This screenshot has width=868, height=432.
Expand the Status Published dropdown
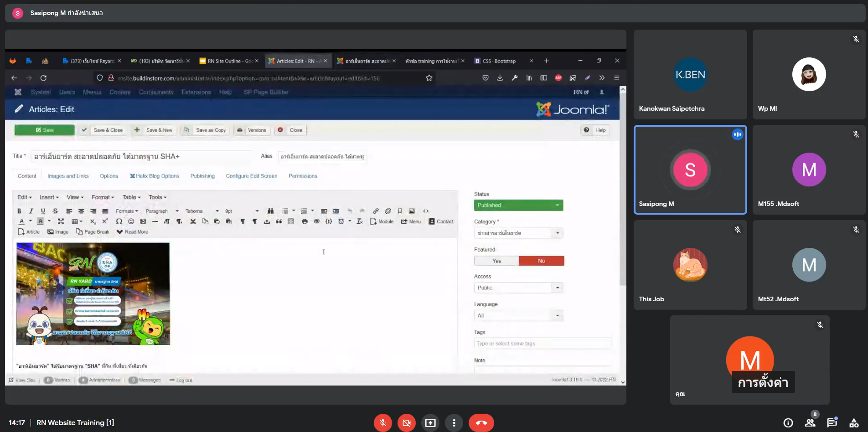pyautogui.click(x=518, y=205)
